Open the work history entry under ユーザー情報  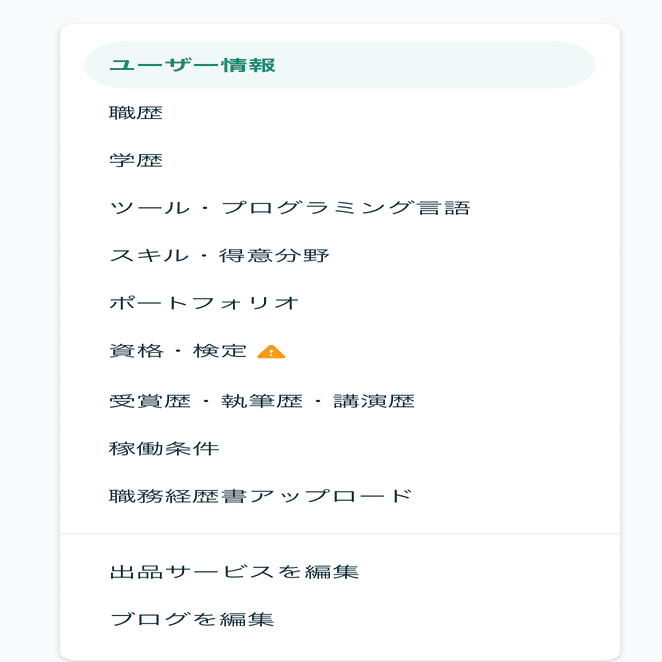(x=340, y=113)
